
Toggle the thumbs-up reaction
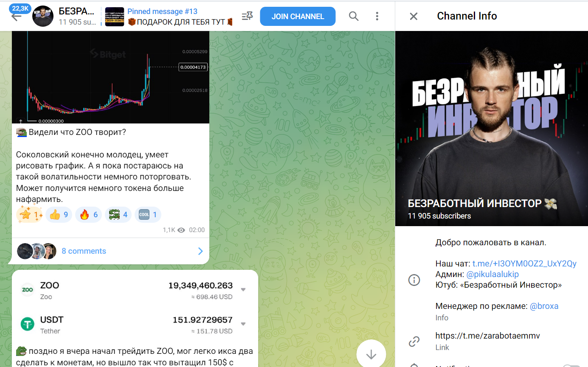pos(59,214)
